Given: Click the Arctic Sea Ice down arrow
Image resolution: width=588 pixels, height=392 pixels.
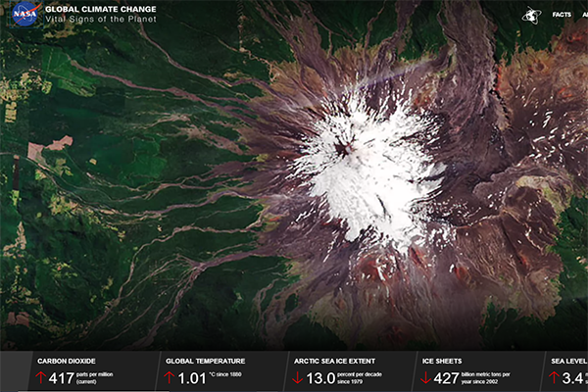Looking at the screenshot, I should (x=297, y=377).
